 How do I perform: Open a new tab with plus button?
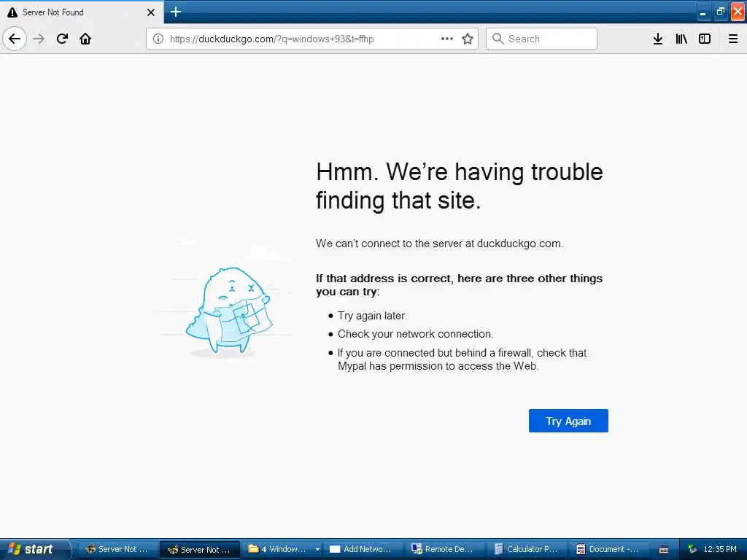point(175,12)
